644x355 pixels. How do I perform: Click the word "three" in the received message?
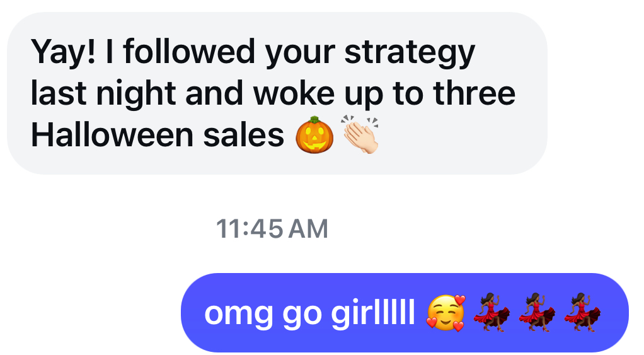tap(474, 93)
